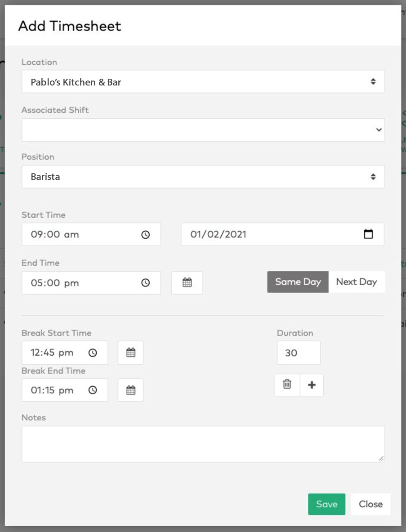Close the Add Timesheet dialog

coord(371,504)
